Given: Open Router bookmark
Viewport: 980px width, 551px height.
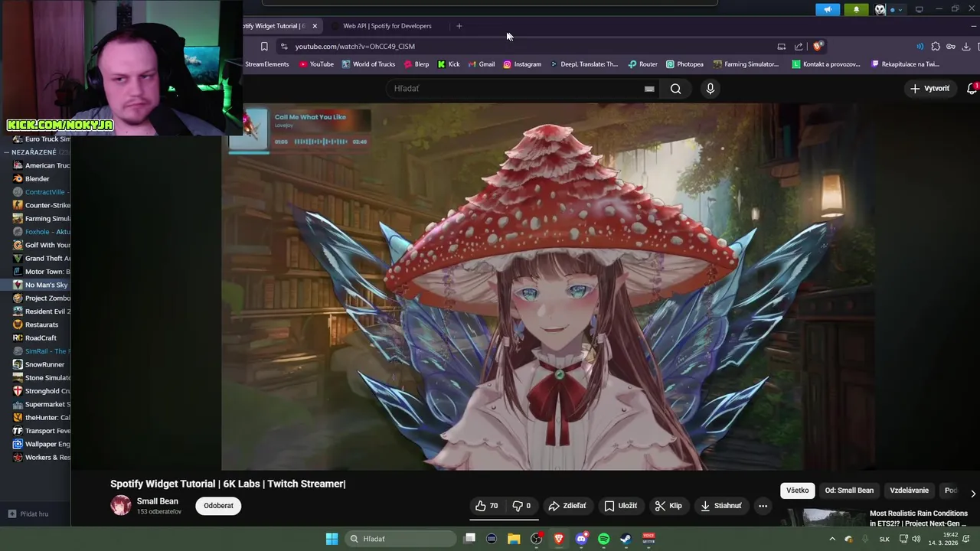Looking at the screenshot, I should [642, 64].
